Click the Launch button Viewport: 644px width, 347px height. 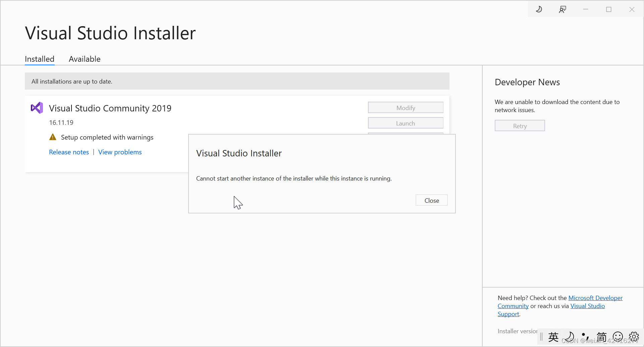(x=406, y=123)
